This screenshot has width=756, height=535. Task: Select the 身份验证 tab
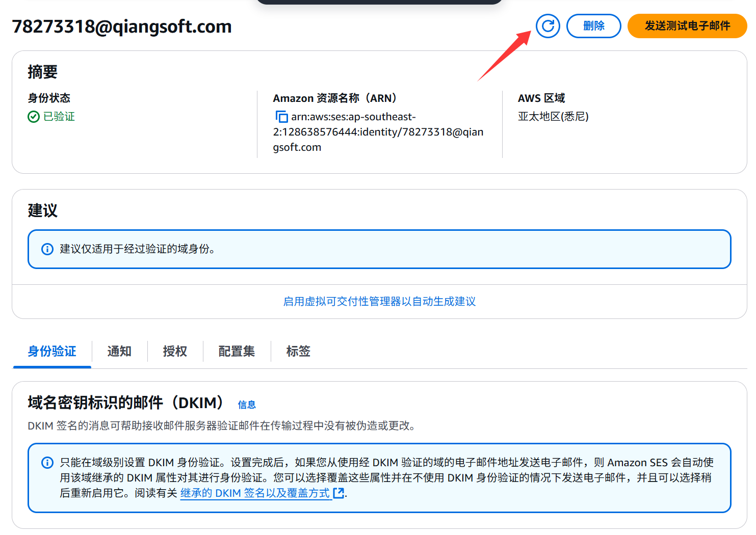click(52, 351)
